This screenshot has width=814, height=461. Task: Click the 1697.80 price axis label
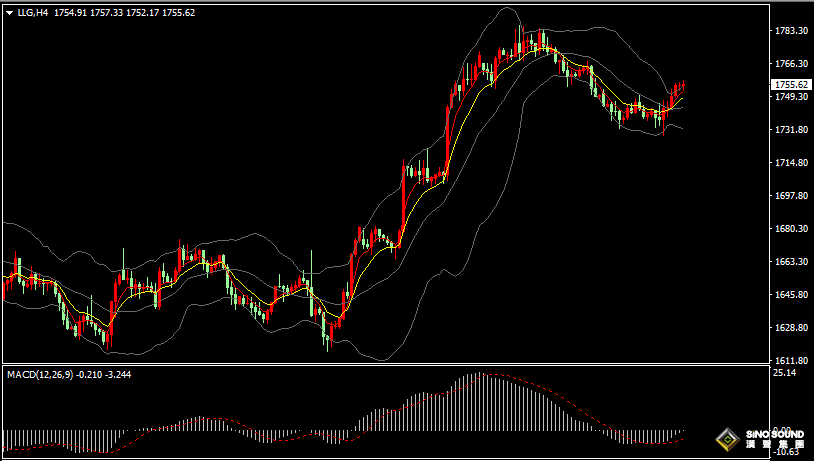(x=791, y=196)
